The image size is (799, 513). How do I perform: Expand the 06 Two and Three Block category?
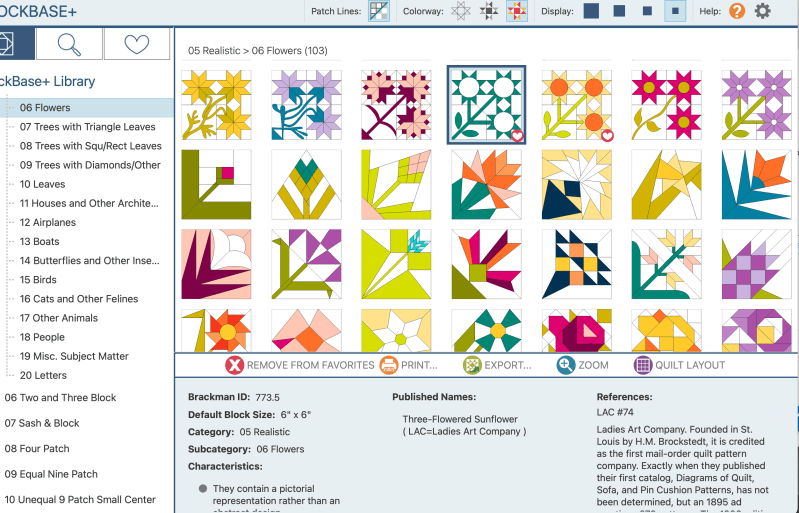coord(60,397)
